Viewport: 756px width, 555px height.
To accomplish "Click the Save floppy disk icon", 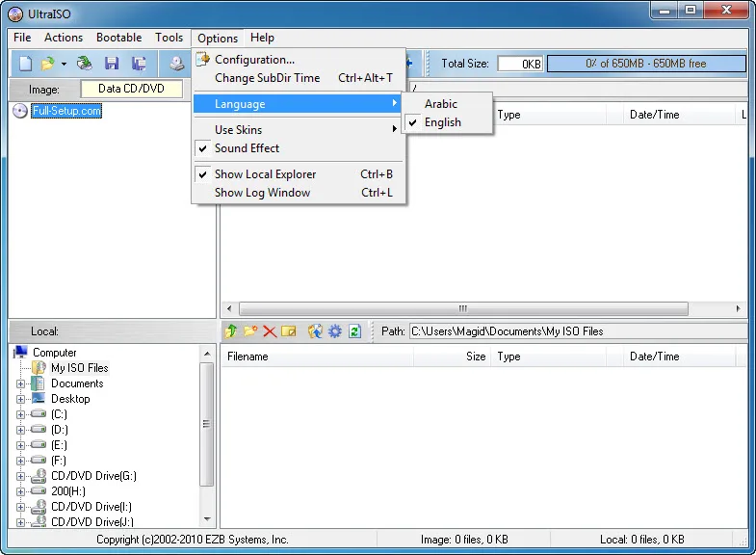I will tap(112, 64).
